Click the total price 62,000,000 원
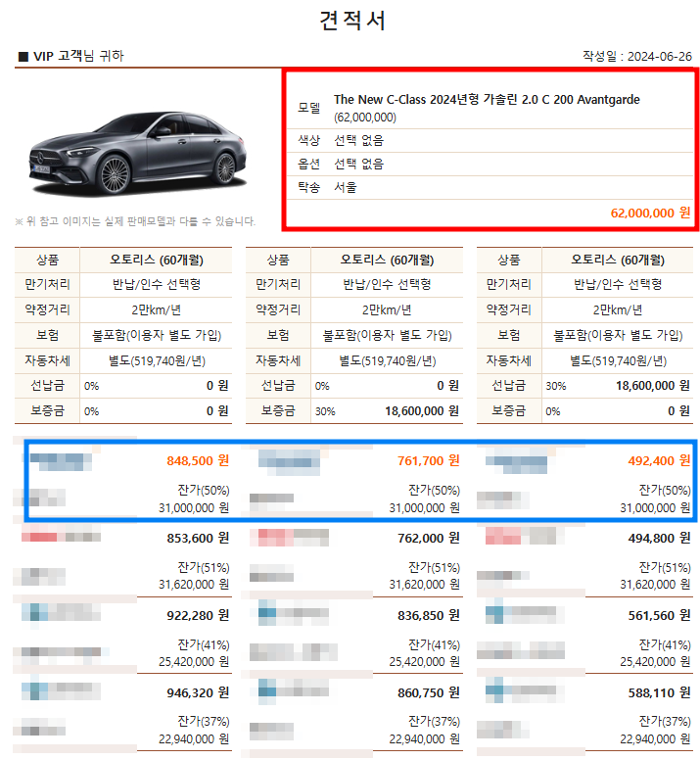 [x=650, y=212]
